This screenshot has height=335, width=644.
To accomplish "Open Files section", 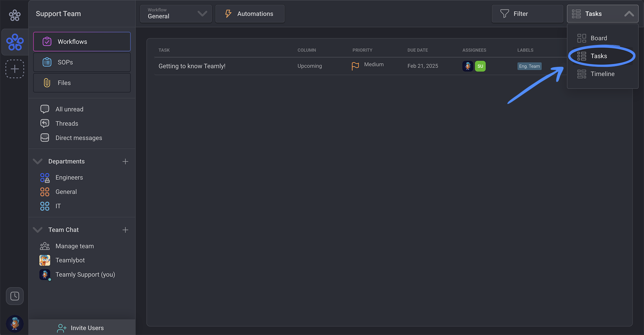I will 82,83.
